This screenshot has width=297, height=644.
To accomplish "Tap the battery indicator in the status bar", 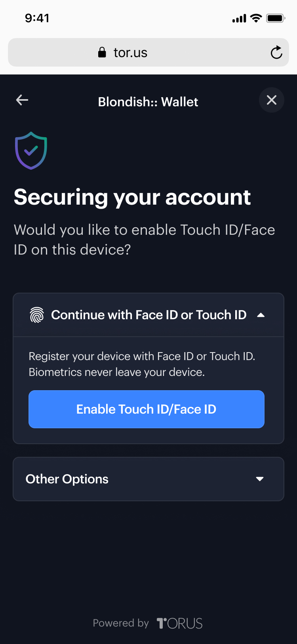I will pos(276,18).
